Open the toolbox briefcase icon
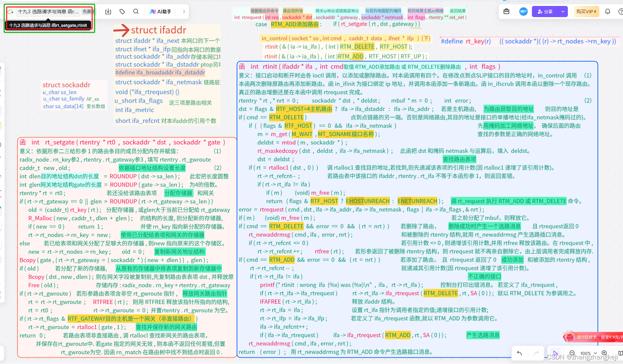 (x=506, y=12)
